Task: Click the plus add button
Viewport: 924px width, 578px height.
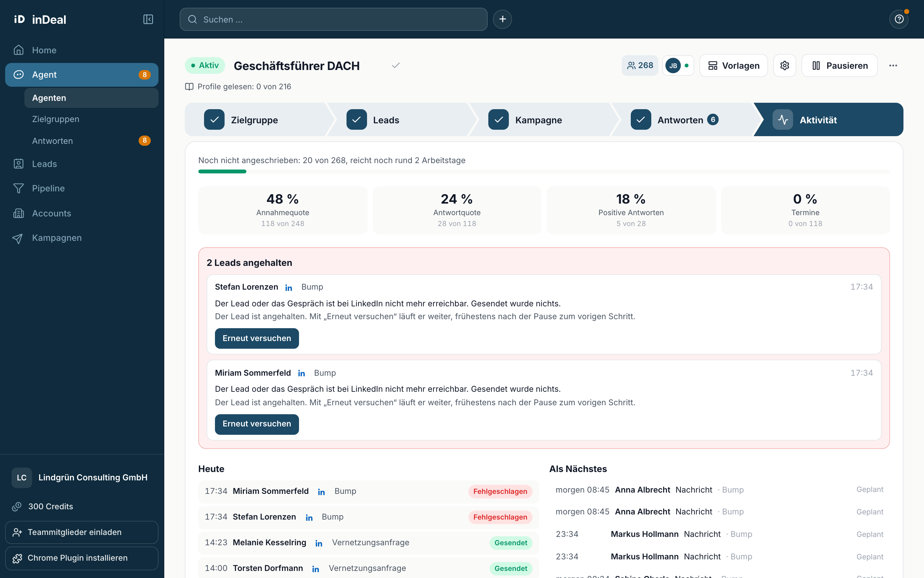Action: (x=502, y=19)
